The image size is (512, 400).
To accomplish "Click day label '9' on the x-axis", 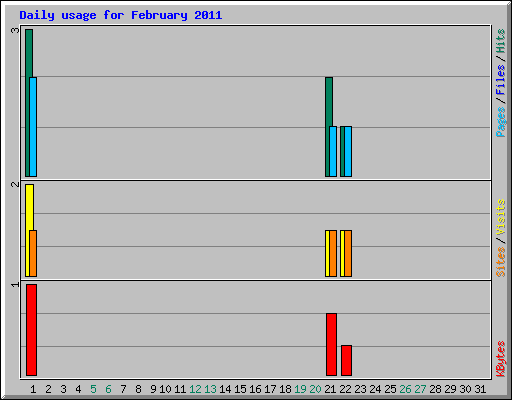I will coord(153,389).
